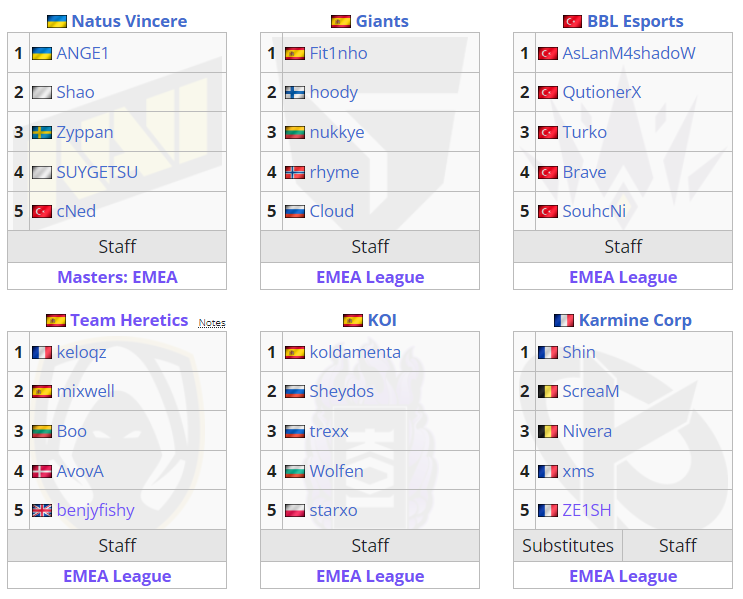The height and width of the screenshot is (599, 743).
Task: Open the Substitutes tab for Karmine Corp
Action: (568, 546)
